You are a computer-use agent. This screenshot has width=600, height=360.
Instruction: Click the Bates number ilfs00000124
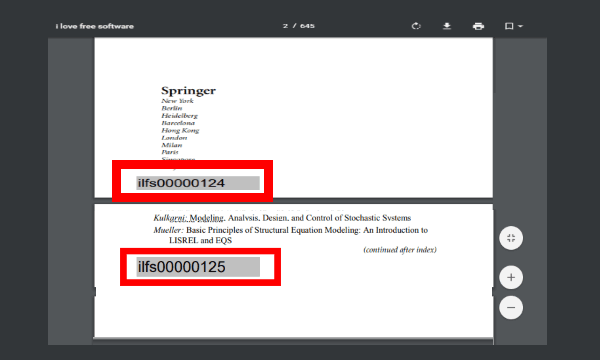(x=181, y=183)
